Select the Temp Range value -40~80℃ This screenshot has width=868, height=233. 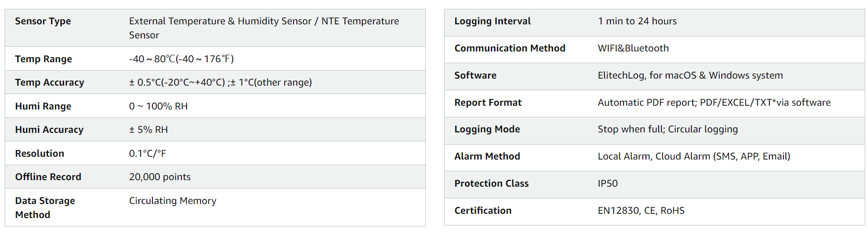click(181, 59)
